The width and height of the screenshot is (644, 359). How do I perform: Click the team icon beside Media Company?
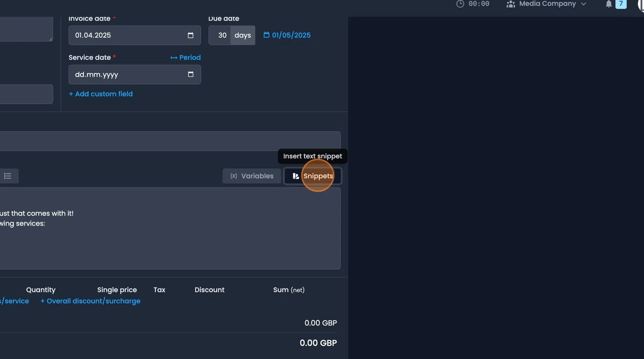[510, 4]
